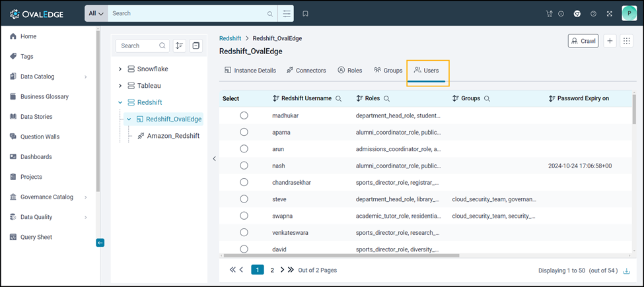This screenshot has height=287, width=644.
Task: Switch to the Connectors tab
Action: [x=306, y=71]
